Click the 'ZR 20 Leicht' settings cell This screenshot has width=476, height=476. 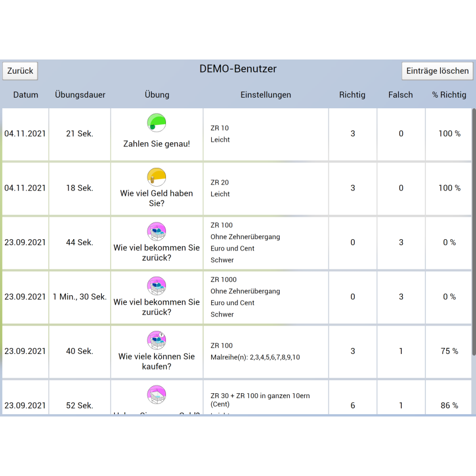point(266,188)
